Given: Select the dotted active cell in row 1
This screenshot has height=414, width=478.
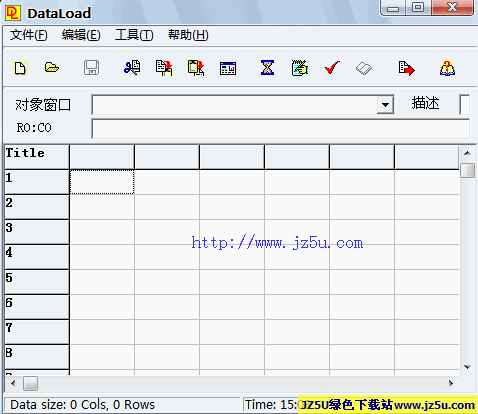Looking at the screenshot, I should (102, 182).
